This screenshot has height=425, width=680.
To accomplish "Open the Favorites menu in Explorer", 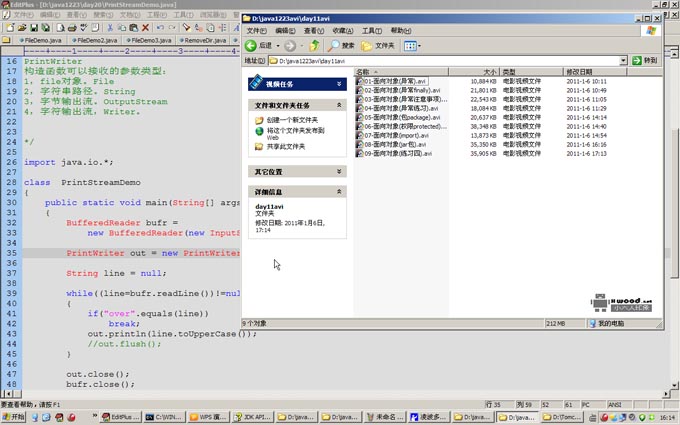I will (343, 30).
